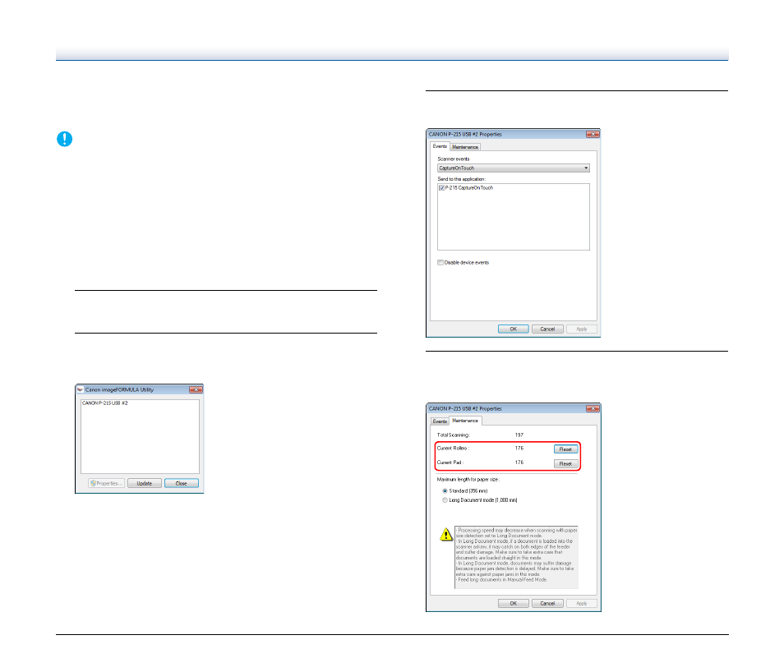Screen dimensions: 784x672
Task: Close the Canon imageFORMULA Utility window
Action: [196, 389]
